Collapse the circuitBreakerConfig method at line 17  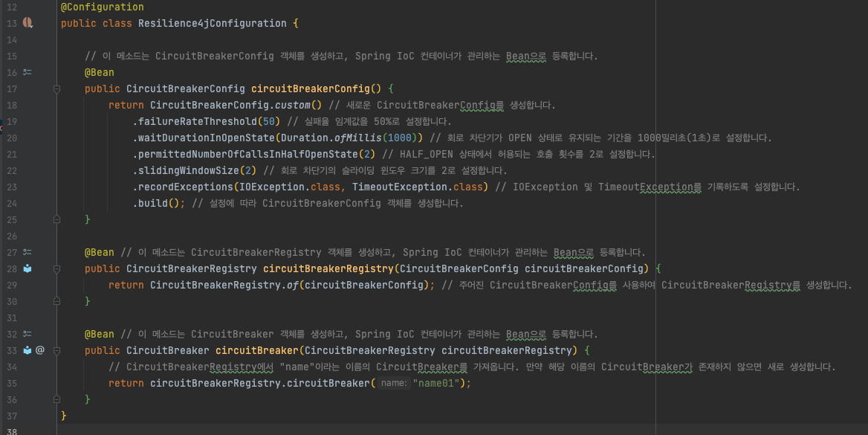pyautogui.click(x=56, y=88)
